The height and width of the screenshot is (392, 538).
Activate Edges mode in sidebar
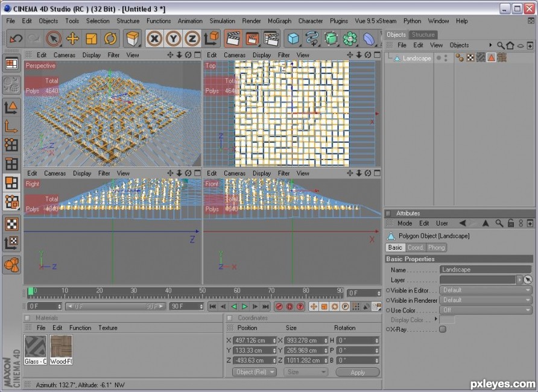(11, 163)
